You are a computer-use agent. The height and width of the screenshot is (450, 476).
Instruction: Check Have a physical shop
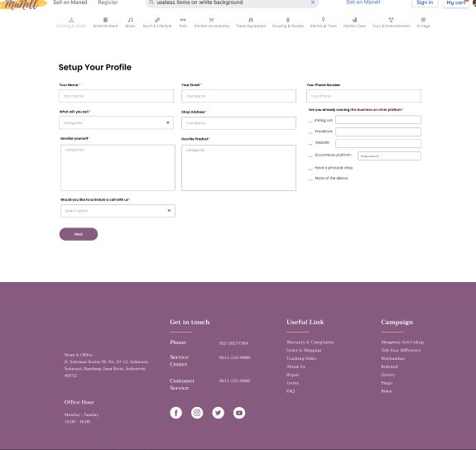pos(310,168)
